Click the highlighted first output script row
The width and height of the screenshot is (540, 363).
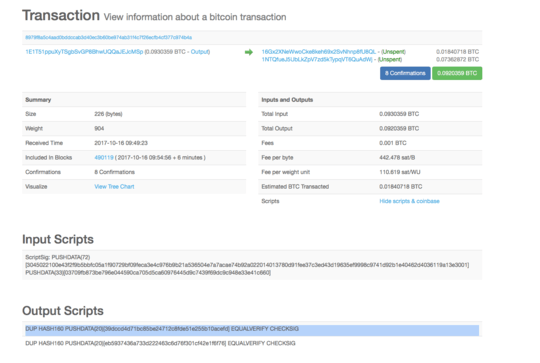[252, 329]
